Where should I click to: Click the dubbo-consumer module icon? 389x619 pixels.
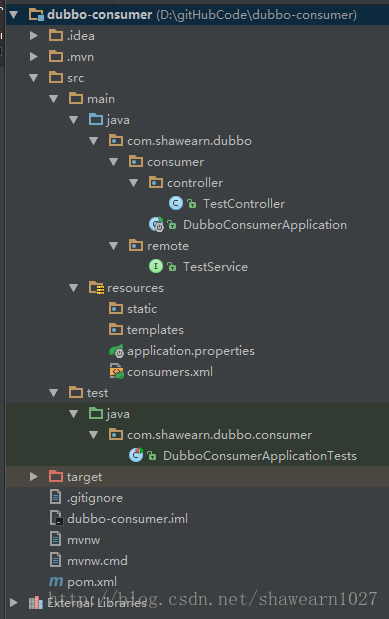point(36,15)
